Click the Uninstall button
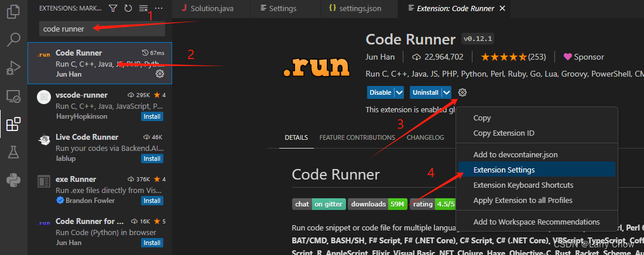Viewport: 644px width, 255px height. tap(426, 92)
